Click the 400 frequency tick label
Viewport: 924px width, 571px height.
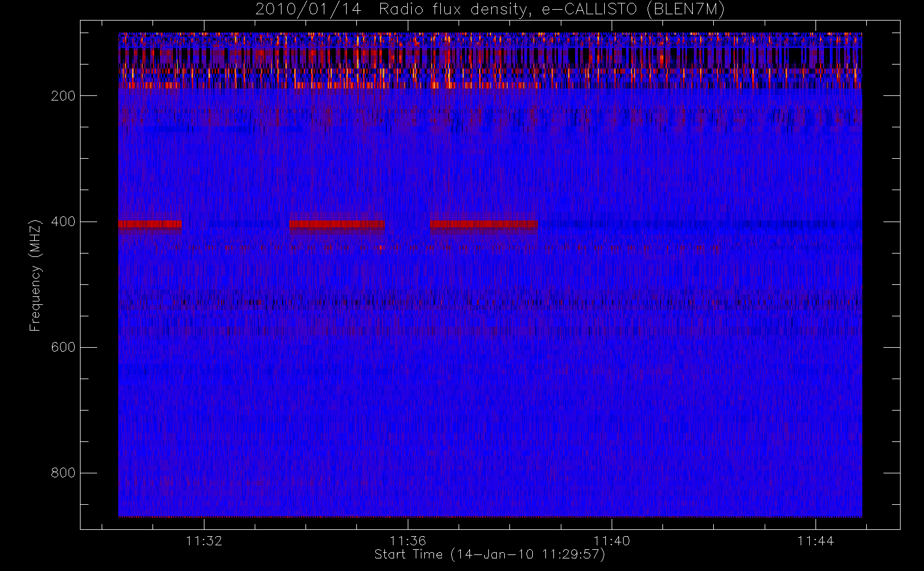[x=63, y=222]
